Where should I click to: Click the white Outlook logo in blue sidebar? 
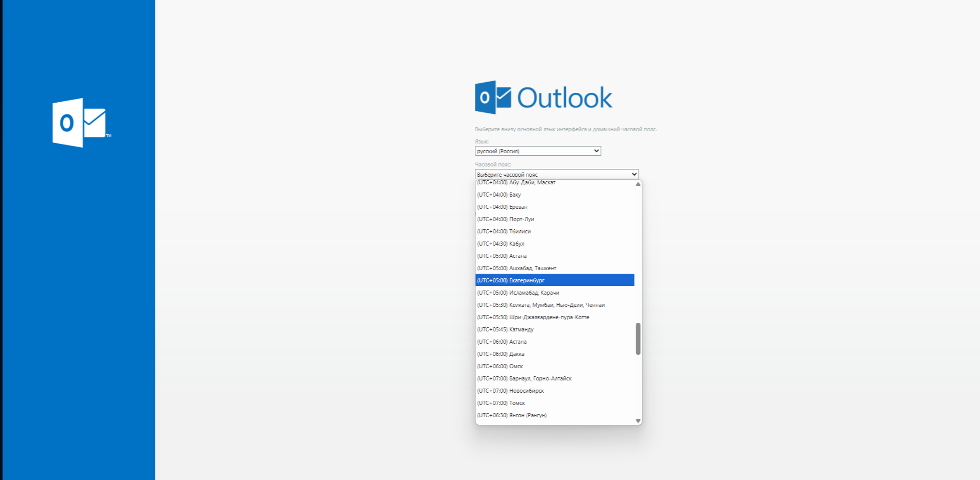(81, 123)
